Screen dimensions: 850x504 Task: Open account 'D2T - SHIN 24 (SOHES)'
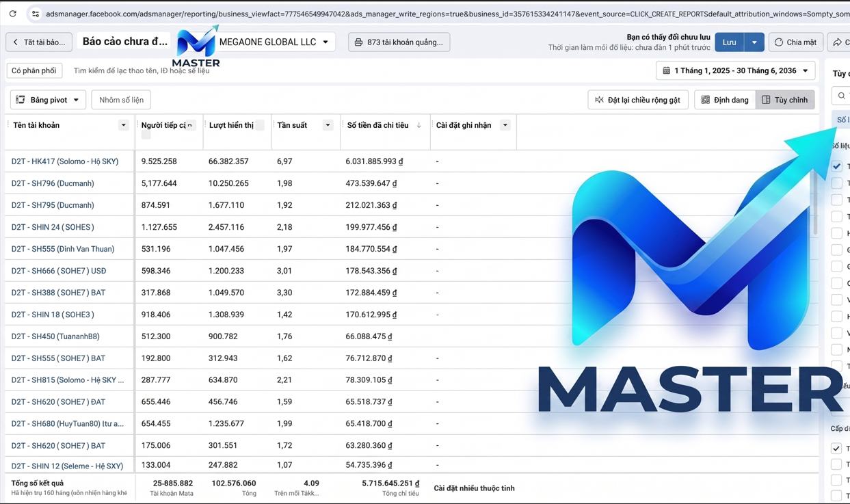(53, 227)
